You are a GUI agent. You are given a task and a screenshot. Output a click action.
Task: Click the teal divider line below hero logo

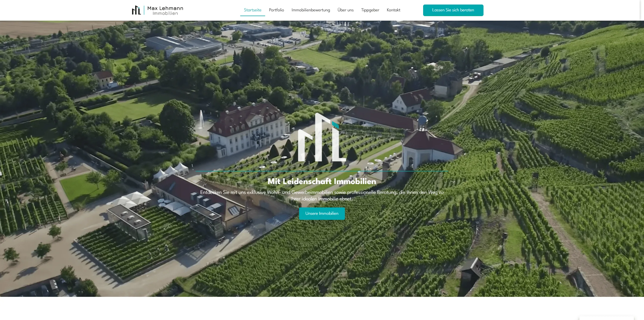click(x=322, y=171)
